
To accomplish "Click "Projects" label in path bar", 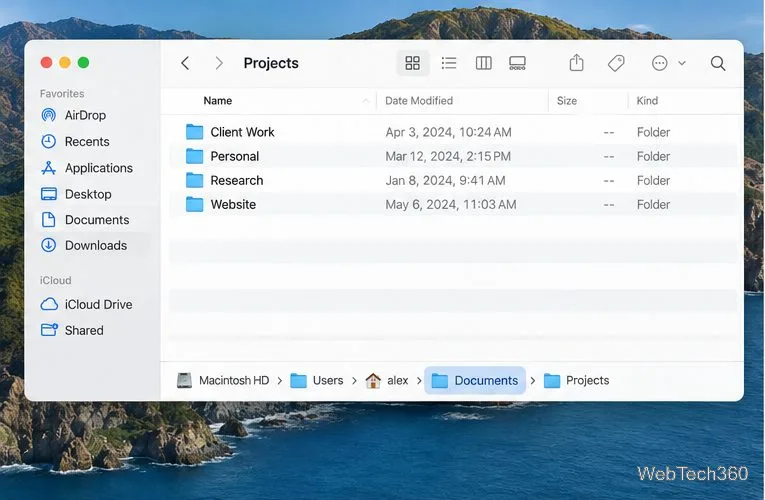I will [x=587, y=380].
